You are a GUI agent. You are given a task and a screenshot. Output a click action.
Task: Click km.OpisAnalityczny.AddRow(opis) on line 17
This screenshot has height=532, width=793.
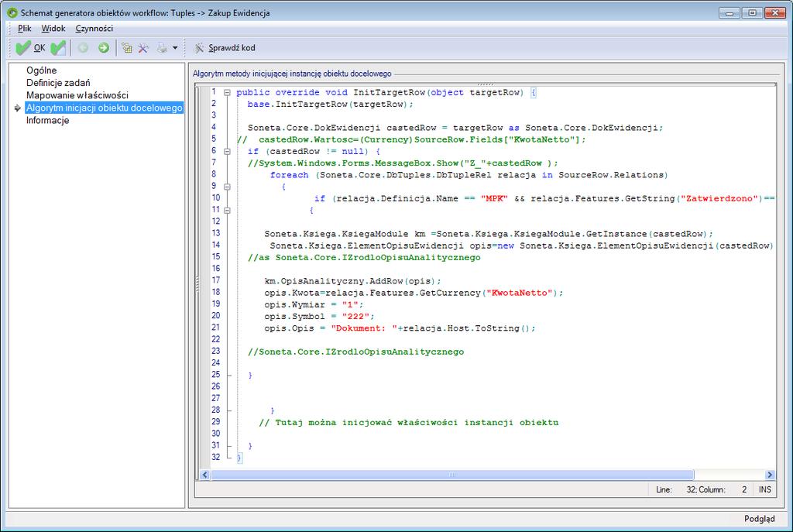[x=352, y=281]
